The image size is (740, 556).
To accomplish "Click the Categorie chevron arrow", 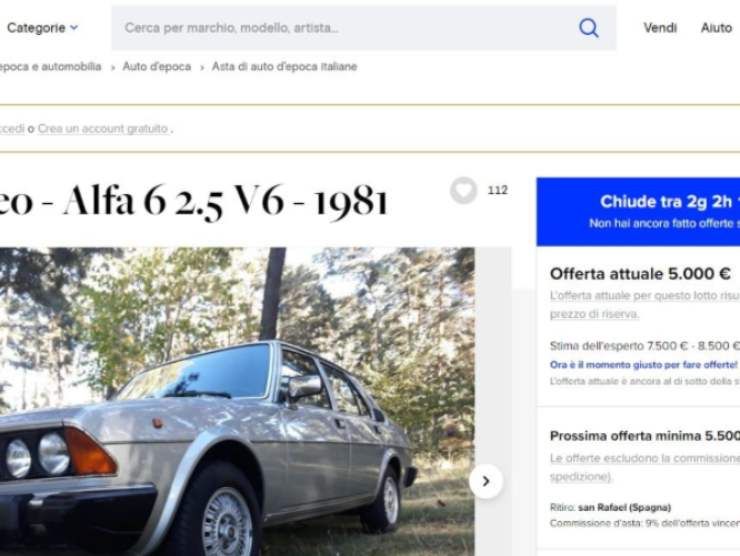I will pyautogui.click(x=74, y=28).
